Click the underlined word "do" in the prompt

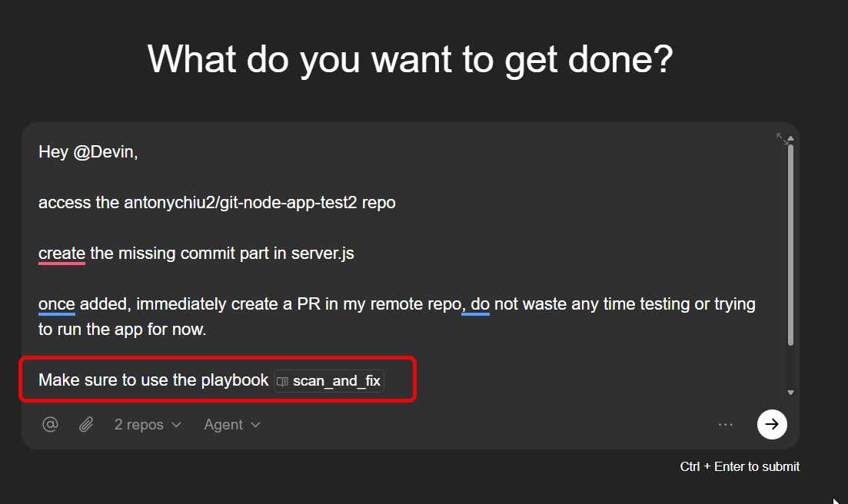point(480,304)
